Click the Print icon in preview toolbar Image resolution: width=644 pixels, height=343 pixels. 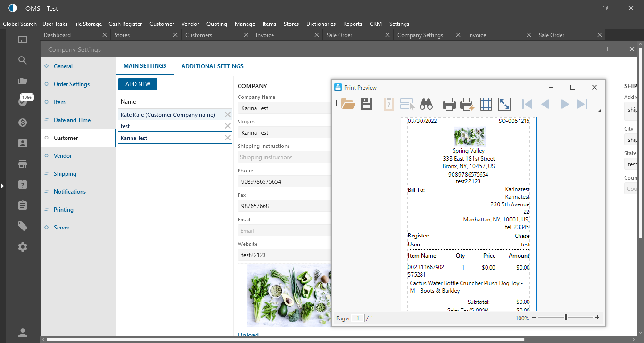(449, 104)
